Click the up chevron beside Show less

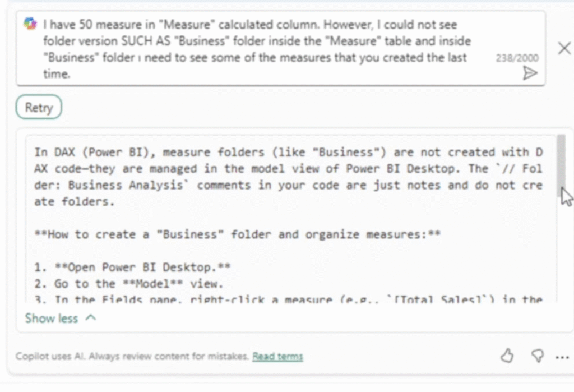(91, 318)
